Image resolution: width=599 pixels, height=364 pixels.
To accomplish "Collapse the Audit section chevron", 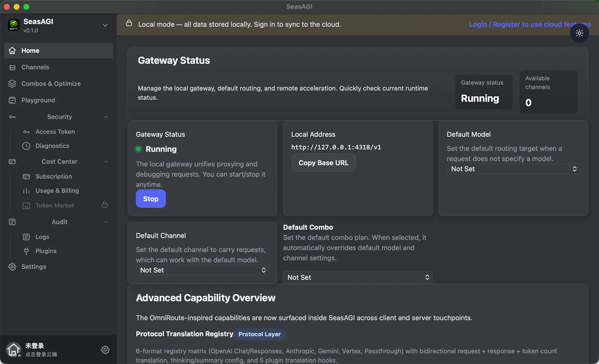I will coord(106,222).
